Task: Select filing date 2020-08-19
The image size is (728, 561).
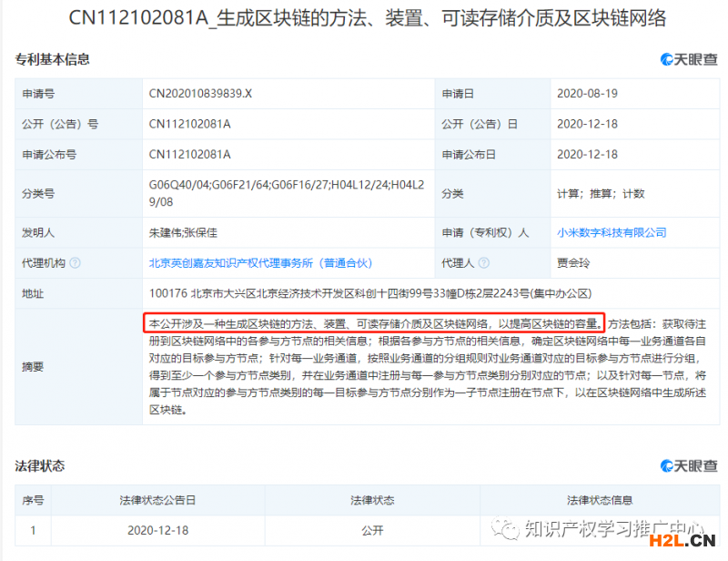Action: coord(587,94)
